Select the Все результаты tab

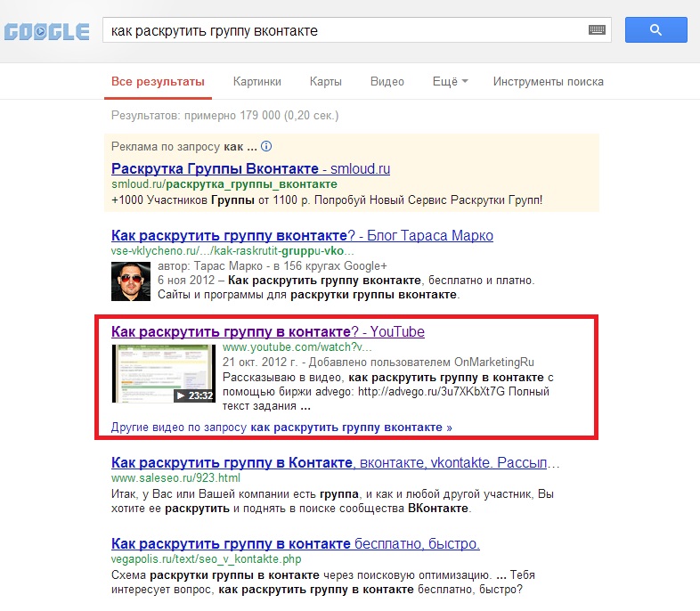(158, 82)
